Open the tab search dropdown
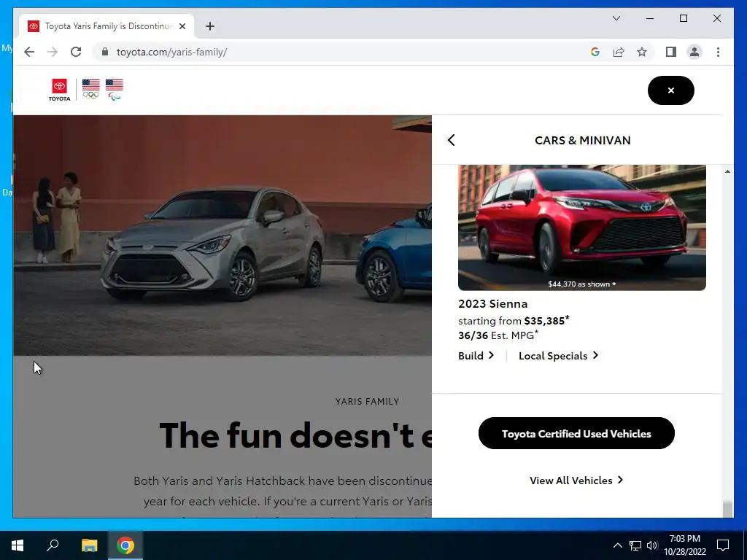Image resolution: width=747 pixels, height=560 pixels. tap(616, 18)
